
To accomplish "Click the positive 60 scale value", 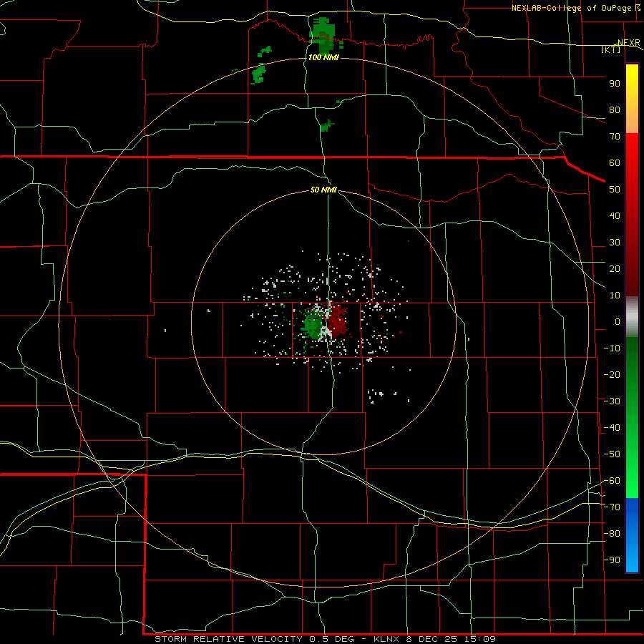I will (615, 163).
